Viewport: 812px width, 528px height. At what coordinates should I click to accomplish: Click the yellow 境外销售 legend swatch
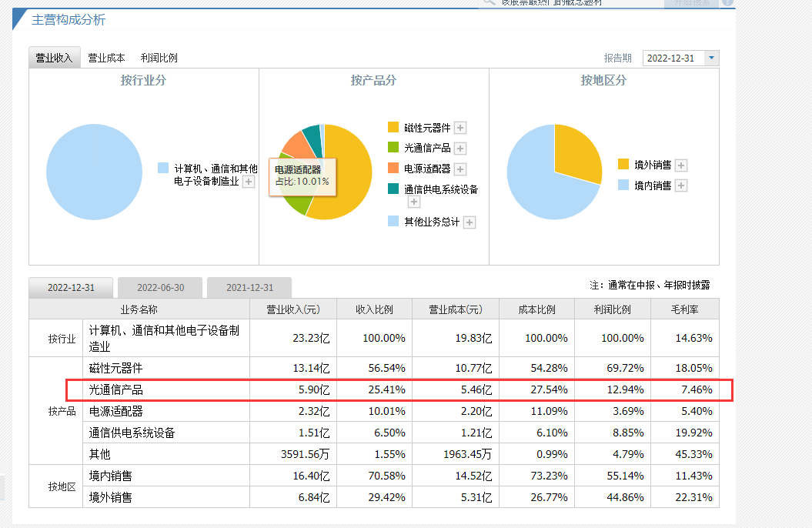pos(623,165)
